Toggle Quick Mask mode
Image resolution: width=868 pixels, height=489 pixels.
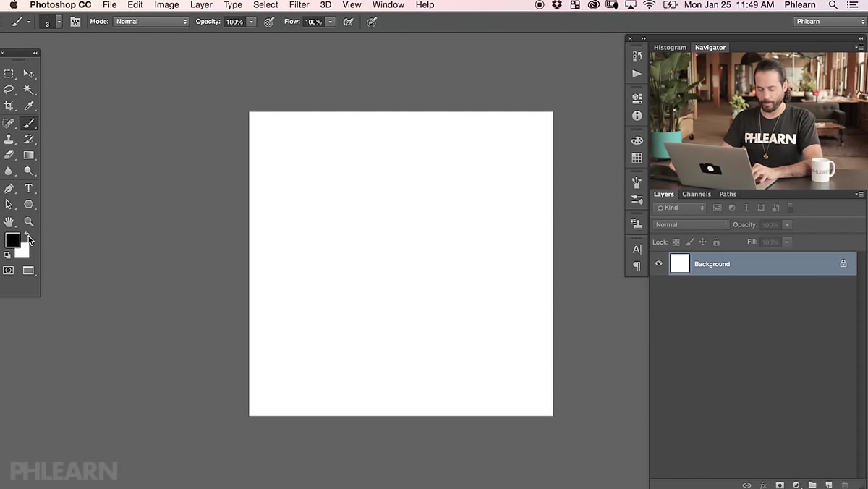pos(9,271)
